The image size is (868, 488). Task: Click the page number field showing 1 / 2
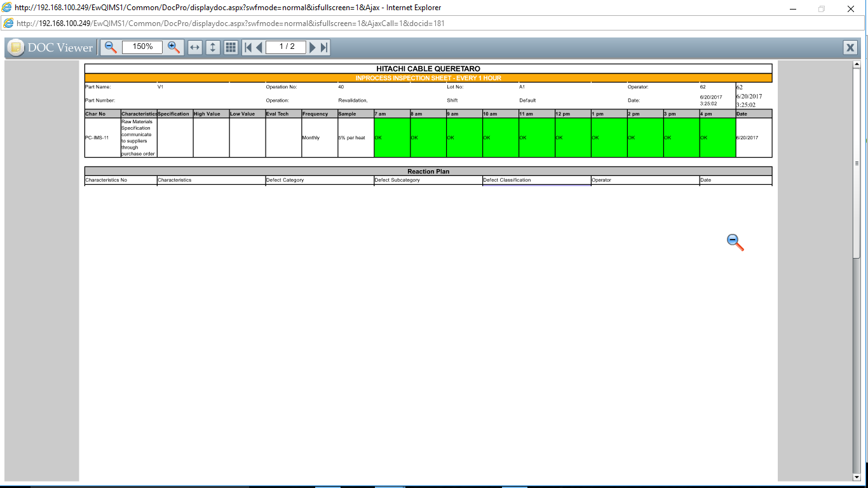286,47
